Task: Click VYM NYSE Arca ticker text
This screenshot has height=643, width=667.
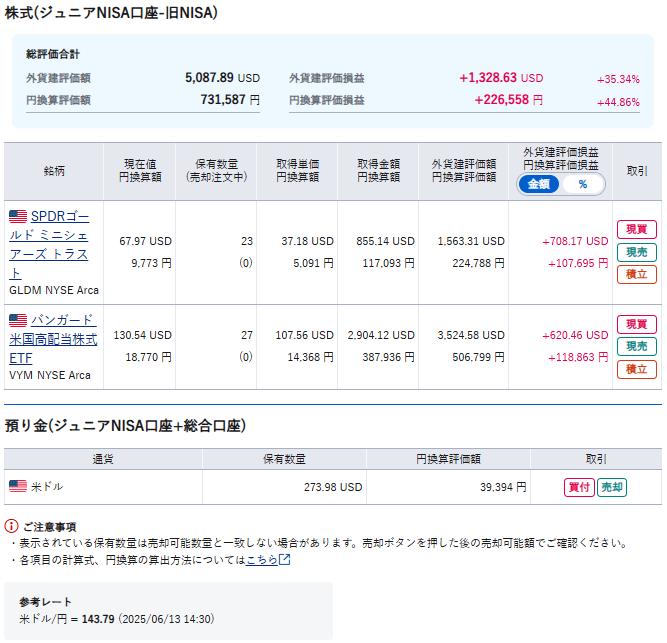Action: click(x=50, y=376)
